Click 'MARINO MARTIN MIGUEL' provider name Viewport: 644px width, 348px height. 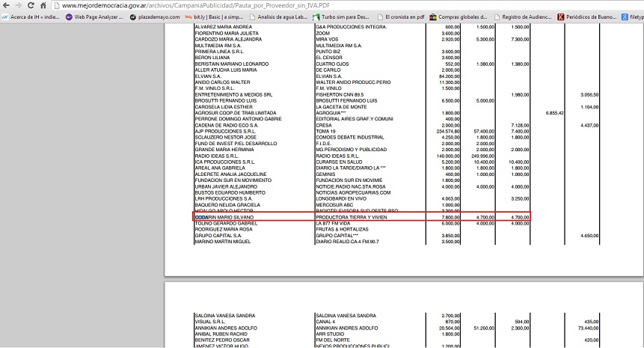click(222, 242)
